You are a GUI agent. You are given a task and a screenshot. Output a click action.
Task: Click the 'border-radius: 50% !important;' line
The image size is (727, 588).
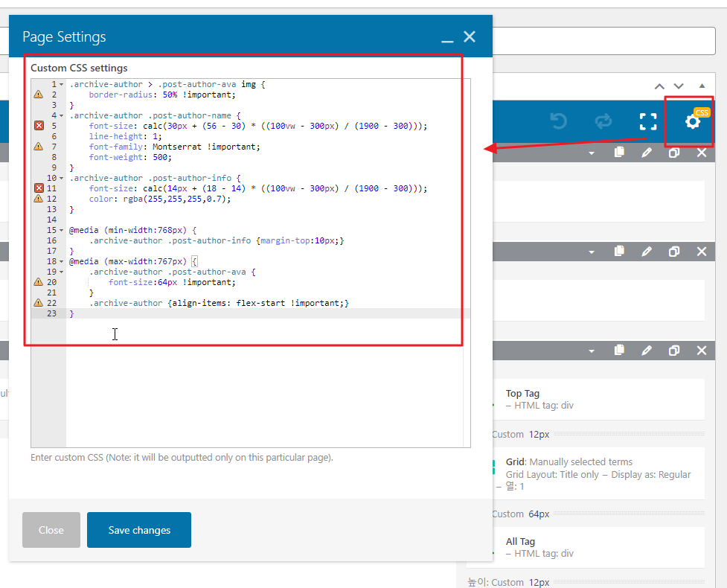click(161, 95)
